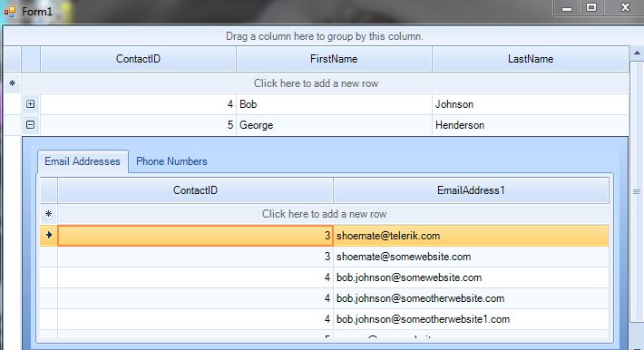Screen dimensions: 644x350
Task: Sort by LastName column header
Action: (x=531, y=59)
